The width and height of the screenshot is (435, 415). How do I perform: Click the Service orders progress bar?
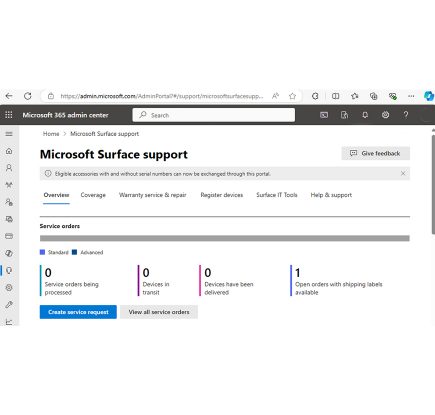coord(225,238)
